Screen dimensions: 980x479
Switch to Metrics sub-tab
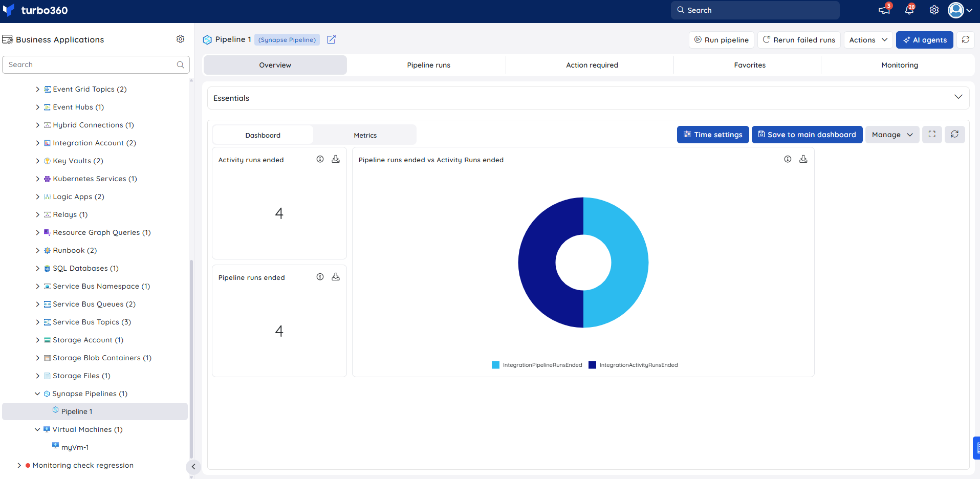(365, 135)
